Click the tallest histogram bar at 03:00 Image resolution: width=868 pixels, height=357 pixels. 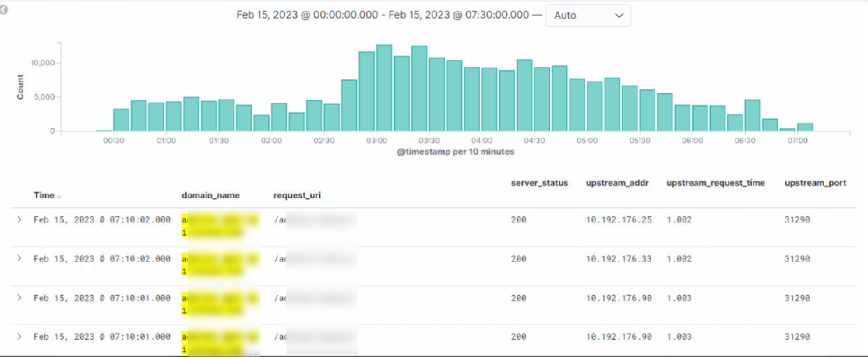coord(384,88)
